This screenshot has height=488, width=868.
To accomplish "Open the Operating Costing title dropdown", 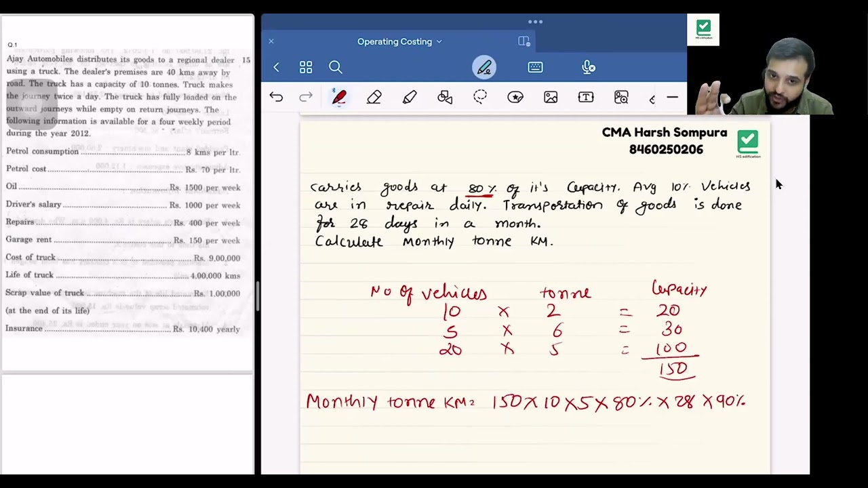I will [399, 41].
